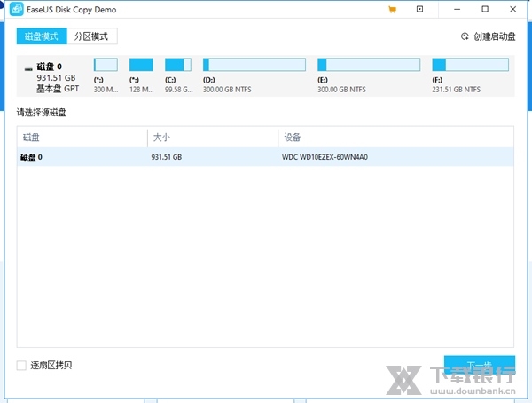Select the D: 300.00 GB NTFS partition

click(x=254, y=65)
